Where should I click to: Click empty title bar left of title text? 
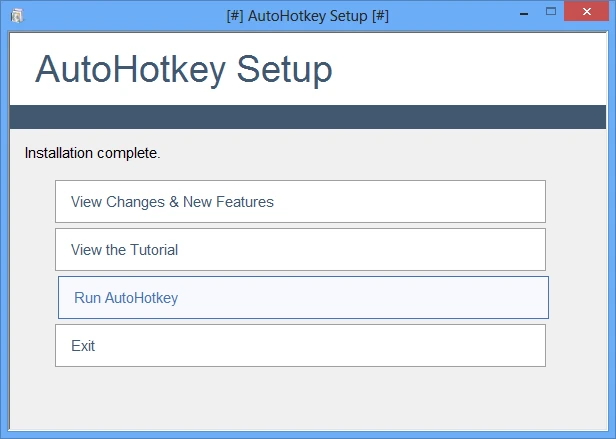coord(120,16)
